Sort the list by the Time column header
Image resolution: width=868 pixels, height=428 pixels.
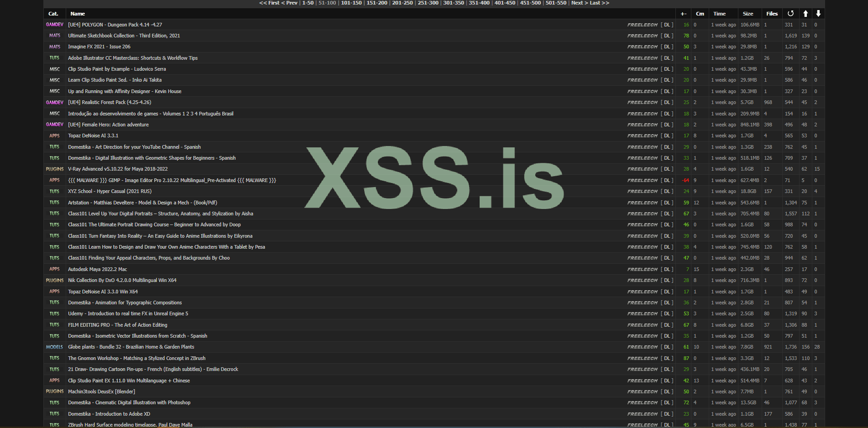click(x=720, y=14)
